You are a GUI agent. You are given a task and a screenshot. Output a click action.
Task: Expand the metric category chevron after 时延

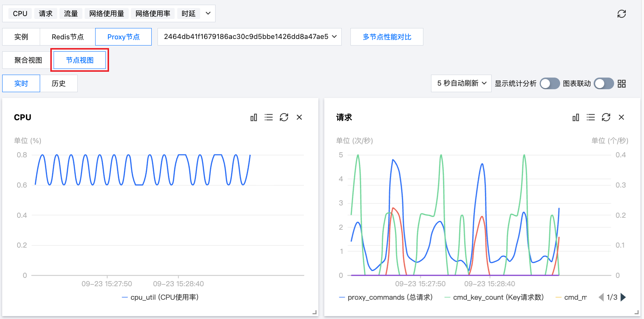click(208, 13)
